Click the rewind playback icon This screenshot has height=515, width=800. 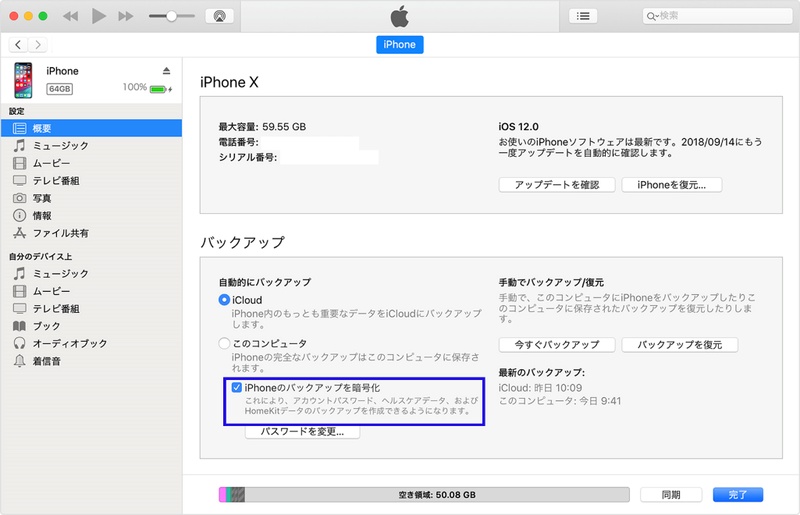click(70, 16)
